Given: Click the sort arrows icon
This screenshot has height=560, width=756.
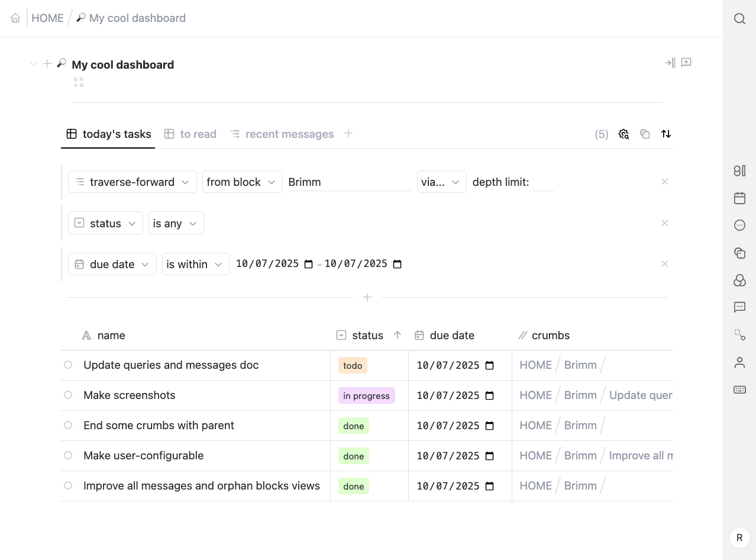Looking at the screenshot, I should click(x=666, y=134).
